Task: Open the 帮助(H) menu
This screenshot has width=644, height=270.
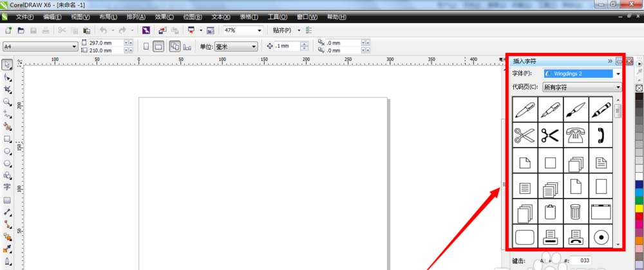Action: [x=336, y=17]
